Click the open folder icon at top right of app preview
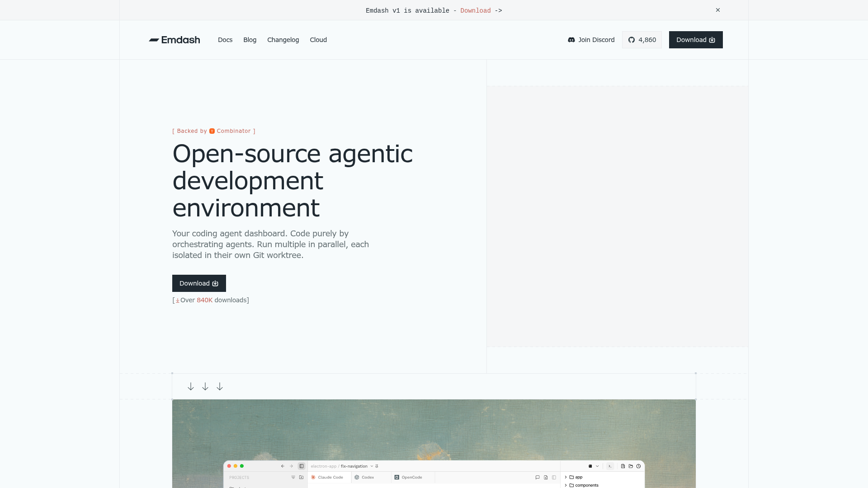 click(631, 466)
